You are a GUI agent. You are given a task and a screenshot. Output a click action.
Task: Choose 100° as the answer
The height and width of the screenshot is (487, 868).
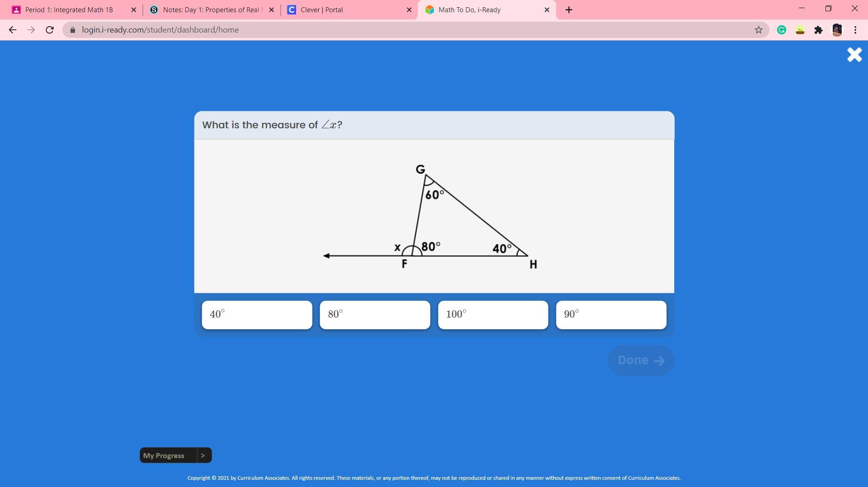pos(493,315)
